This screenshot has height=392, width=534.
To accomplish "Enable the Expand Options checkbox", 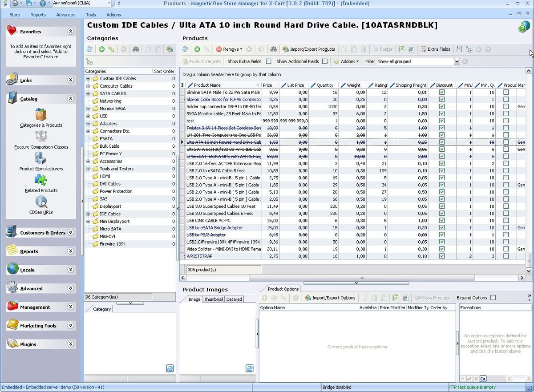I will 494,298.
